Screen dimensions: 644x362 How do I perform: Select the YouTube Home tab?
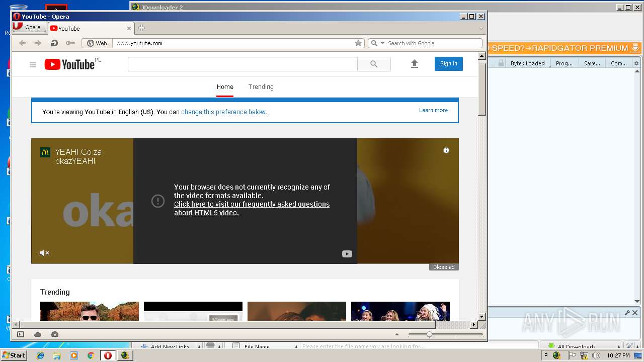225,87
